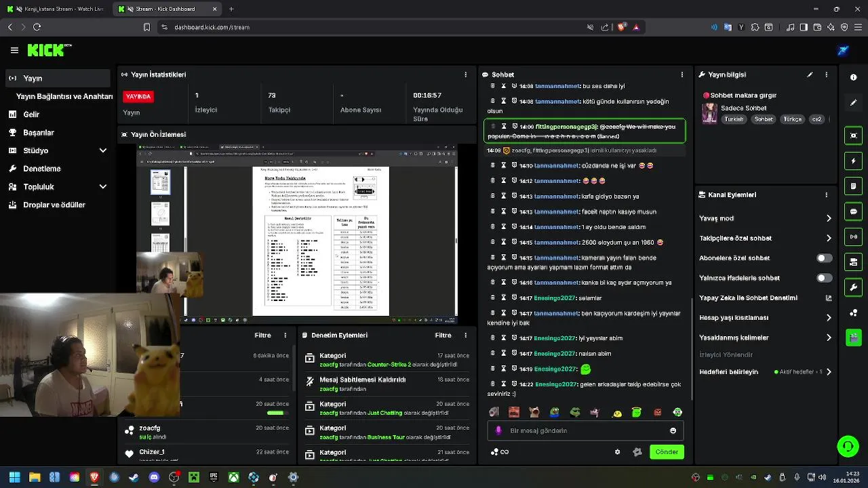Open chat settings gear icon
Image resolution: width=868 pixels, height=488 pixels.
617,452
